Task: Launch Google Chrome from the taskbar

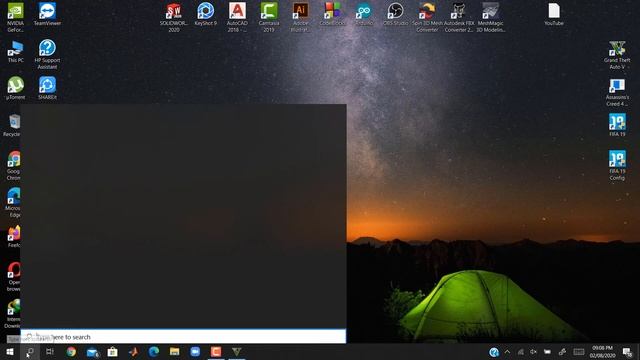Action: (71, 352)
